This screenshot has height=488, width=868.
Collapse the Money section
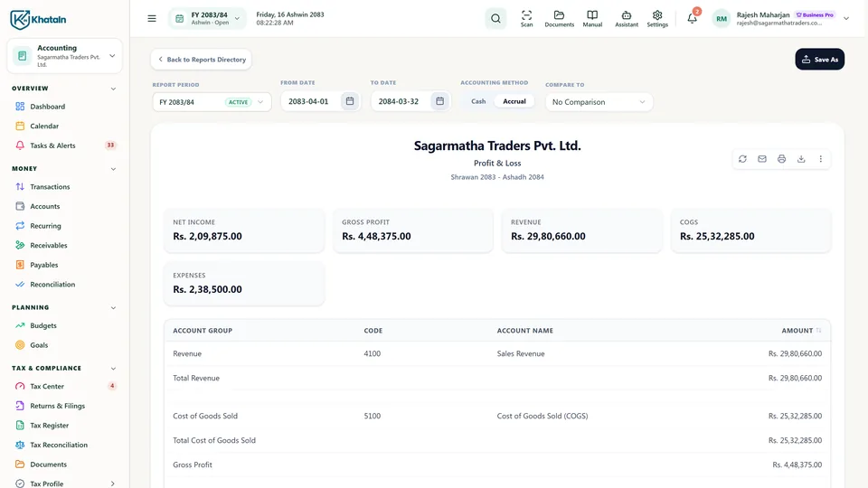pos(113,169)
